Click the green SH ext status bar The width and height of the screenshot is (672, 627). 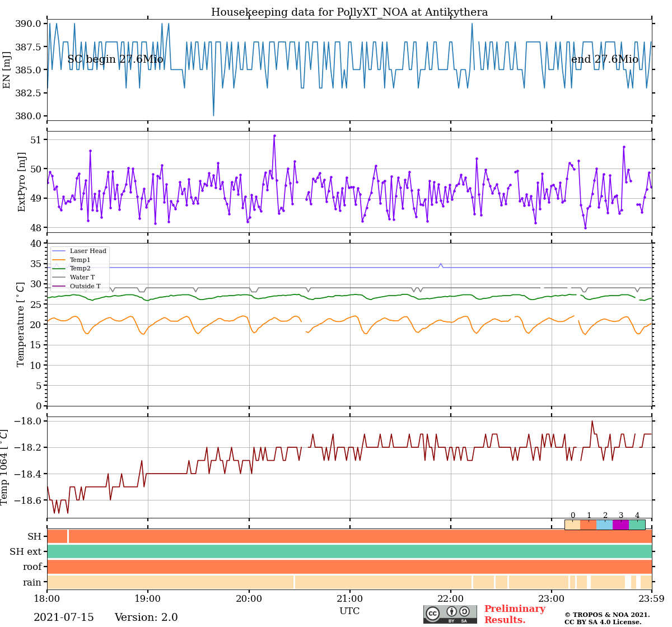(349, 551)
